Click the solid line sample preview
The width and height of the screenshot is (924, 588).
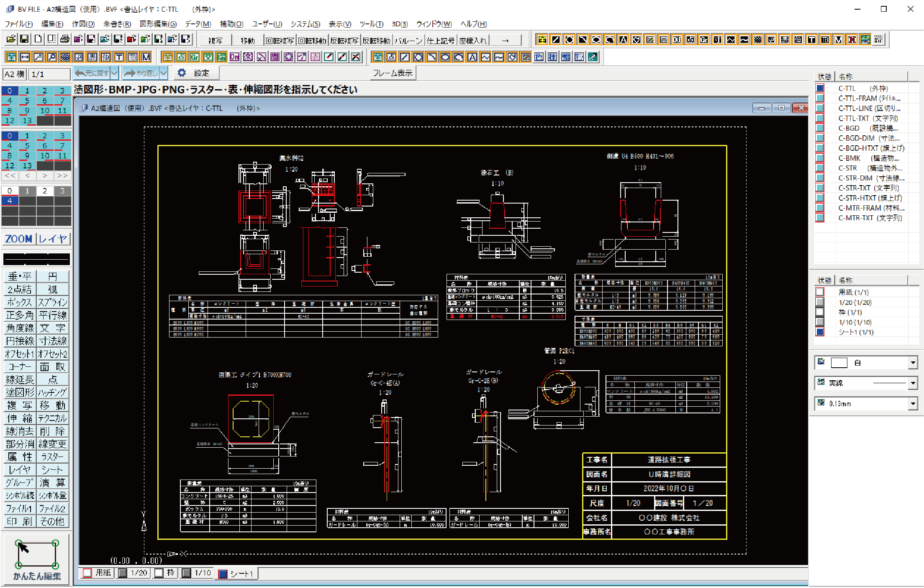[x=889, y=383]
